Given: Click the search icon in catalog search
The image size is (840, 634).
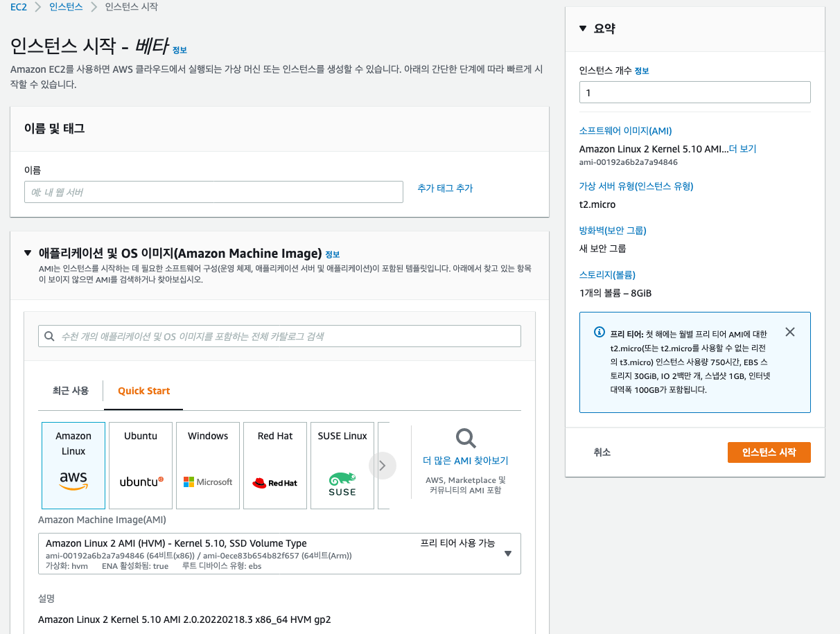Looking at the screenshot, I should click(49, 336).
